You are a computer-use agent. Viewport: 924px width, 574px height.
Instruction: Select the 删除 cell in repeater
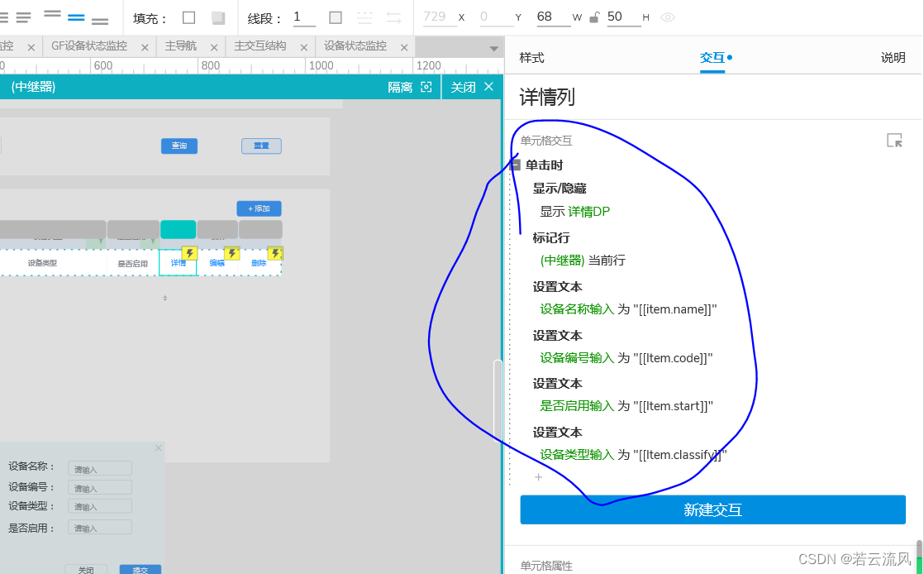[x=260, y=262]
